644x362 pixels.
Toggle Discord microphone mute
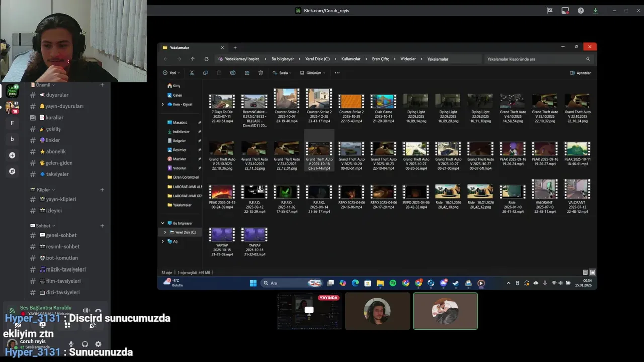[x=71, y=344]
